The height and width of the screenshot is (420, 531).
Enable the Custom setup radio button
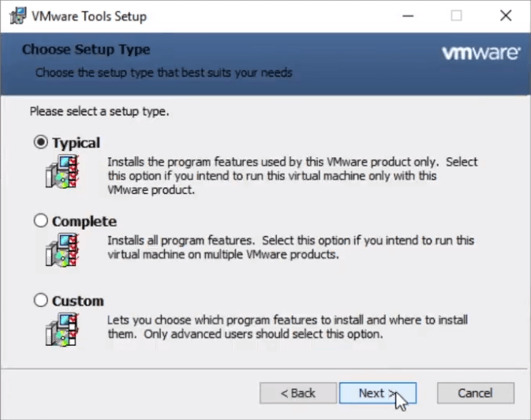coord(41,301)
